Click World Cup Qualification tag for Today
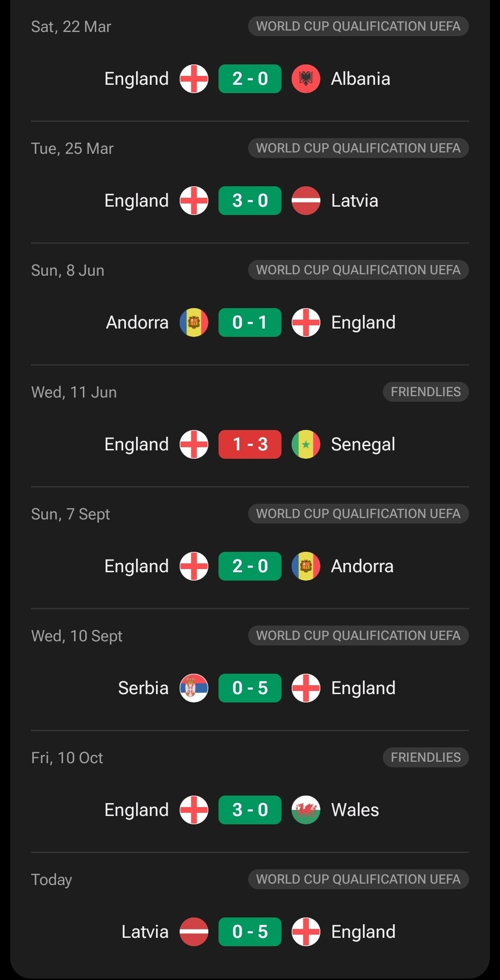Screen dimensions: 500x980 tap(358, 879)
